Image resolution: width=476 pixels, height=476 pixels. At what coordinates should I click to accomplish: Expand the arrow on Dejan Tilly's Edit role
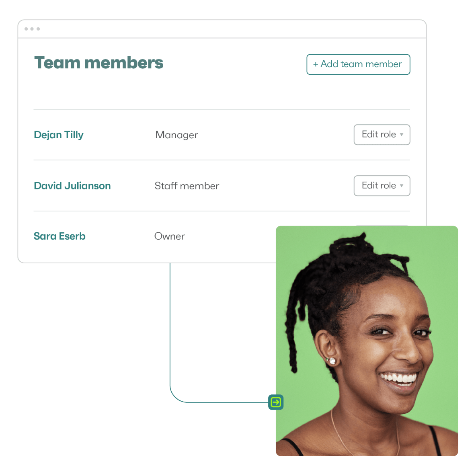(401, 135)
